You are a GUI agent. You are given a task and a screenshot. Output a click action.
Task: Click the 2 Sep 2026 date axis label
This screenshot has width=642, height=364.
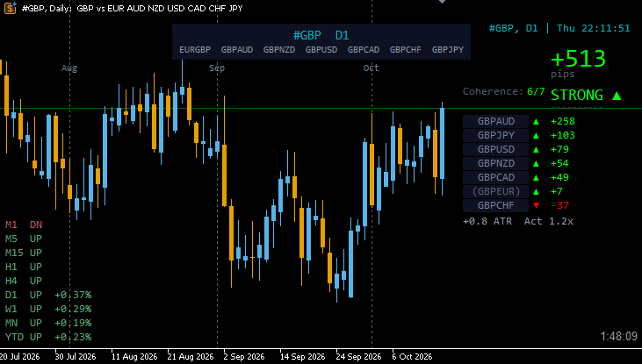(244, 357)
